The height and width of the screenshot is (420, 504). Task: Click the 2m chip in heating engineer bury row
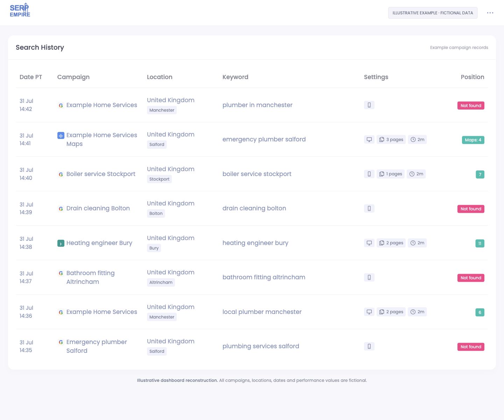(417, 243)
